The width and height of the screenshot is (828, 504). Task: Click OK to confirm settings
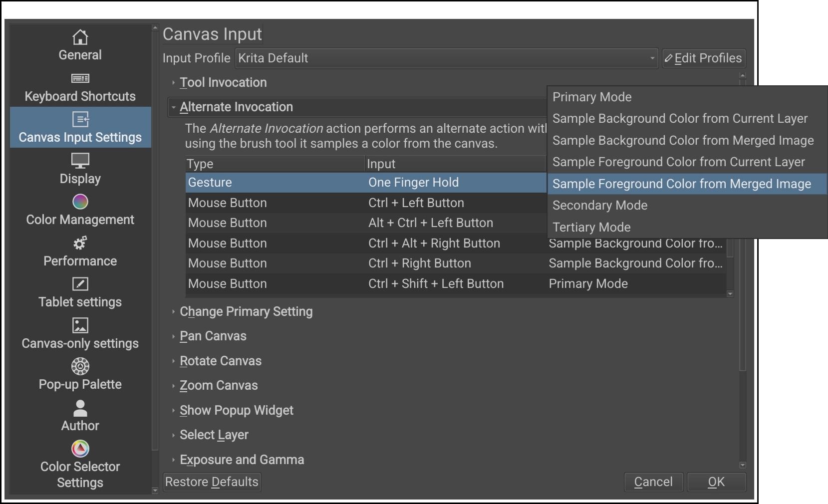point(716,482)
